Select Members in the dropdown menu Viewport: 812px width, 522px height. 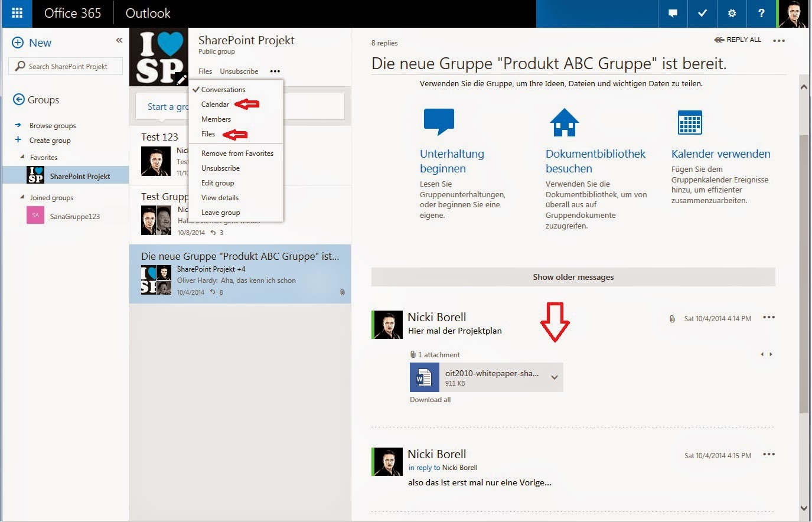point(216,119)
